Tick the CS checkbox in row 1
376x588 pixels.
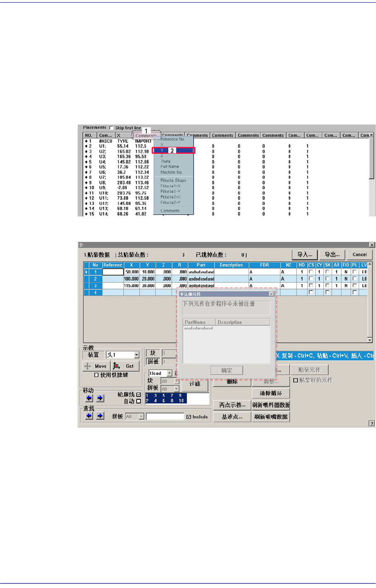tap(311, 272)
